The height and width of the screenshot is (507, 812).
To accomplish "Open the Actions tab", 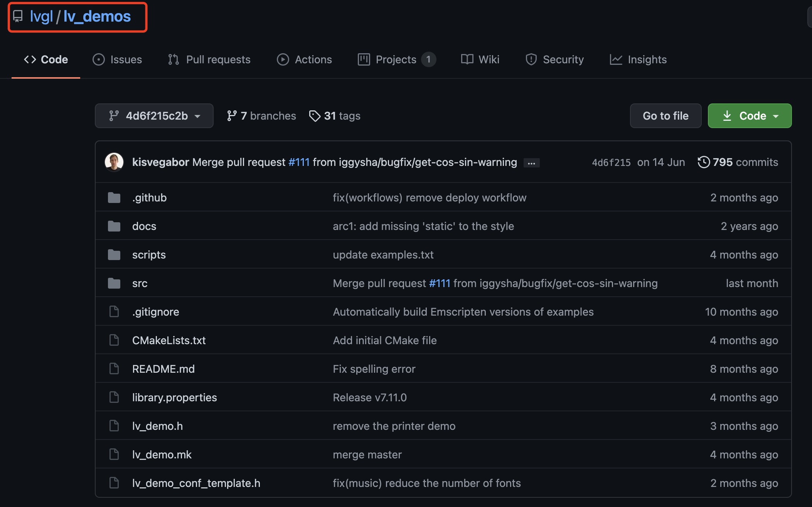I will [304, 59].
